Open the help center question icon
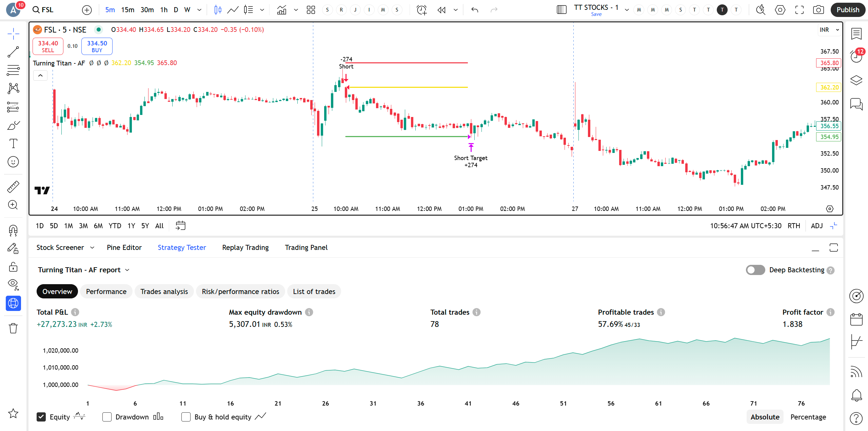Viewport: 868px width, 431px height. pyautogui.click(x=856, y=418)
